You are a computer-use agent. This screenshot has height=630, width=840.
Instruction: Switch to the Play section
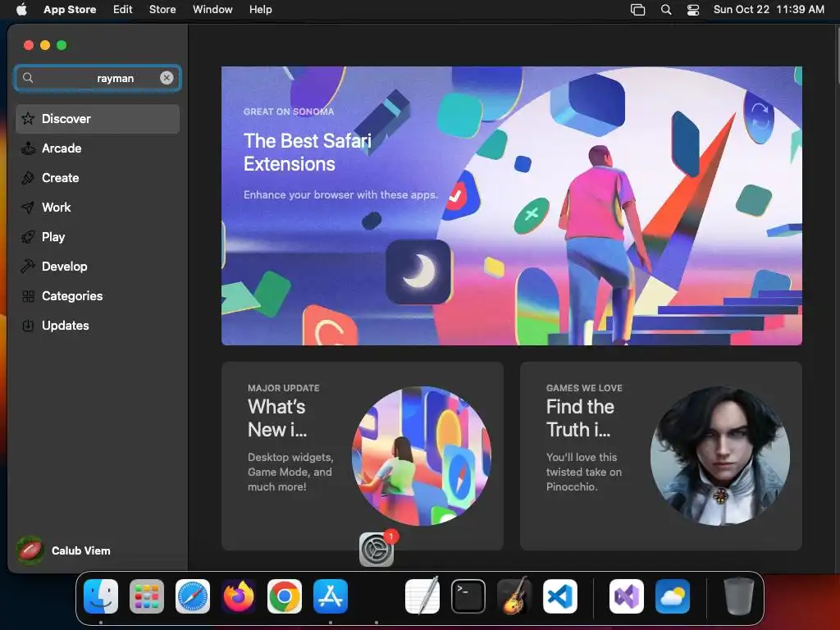(98, 237)
